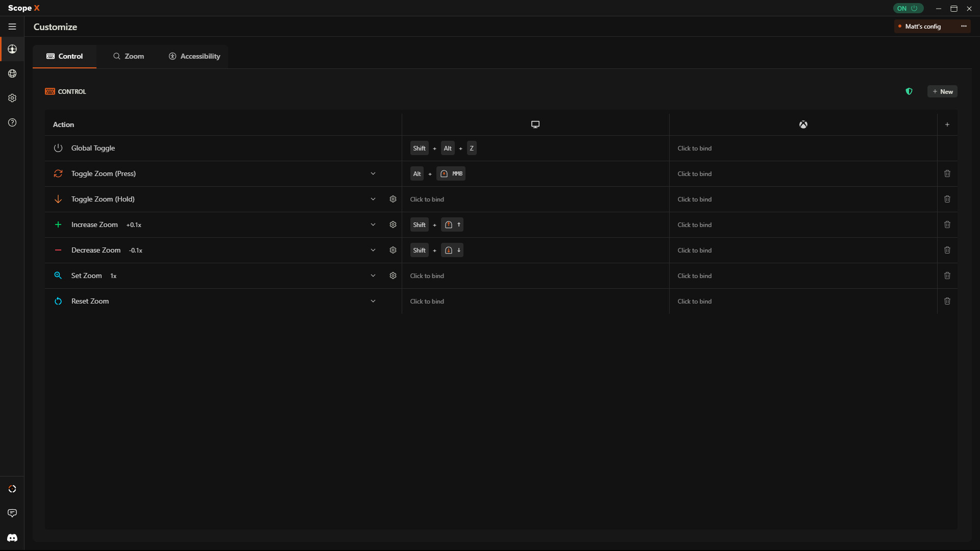Open the crosshair customization sidebar icon
Image resolution: width=980 pixels, height=551 pixels.
(x=12, y=49)
